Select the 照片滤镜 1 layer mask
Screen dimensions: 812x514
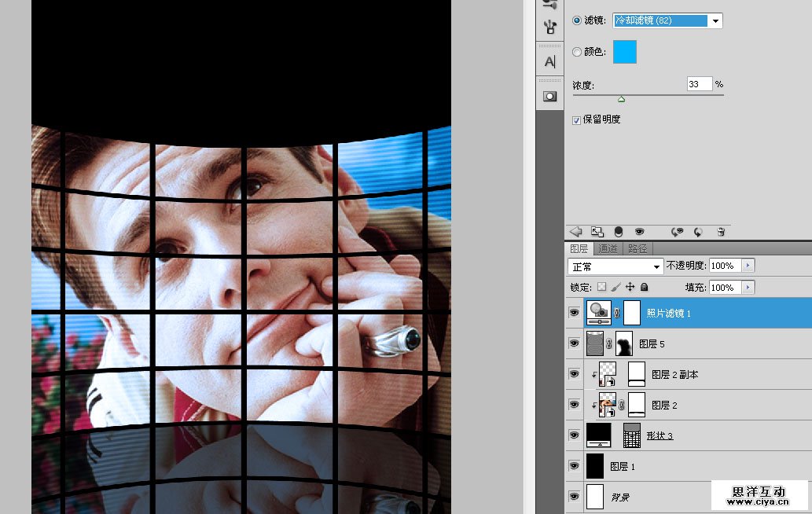[x=632, y=313]
